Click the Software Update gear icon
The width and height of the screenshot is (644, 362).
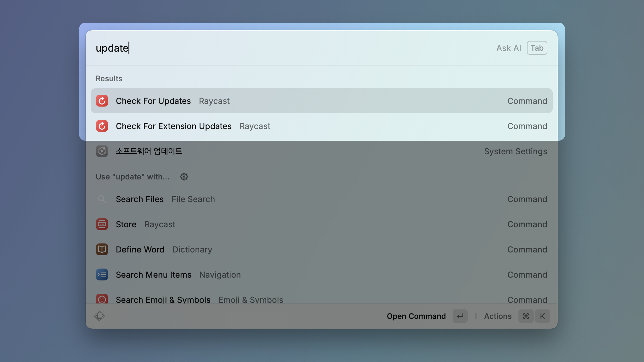pyautogui.click(x=102, y=151)
